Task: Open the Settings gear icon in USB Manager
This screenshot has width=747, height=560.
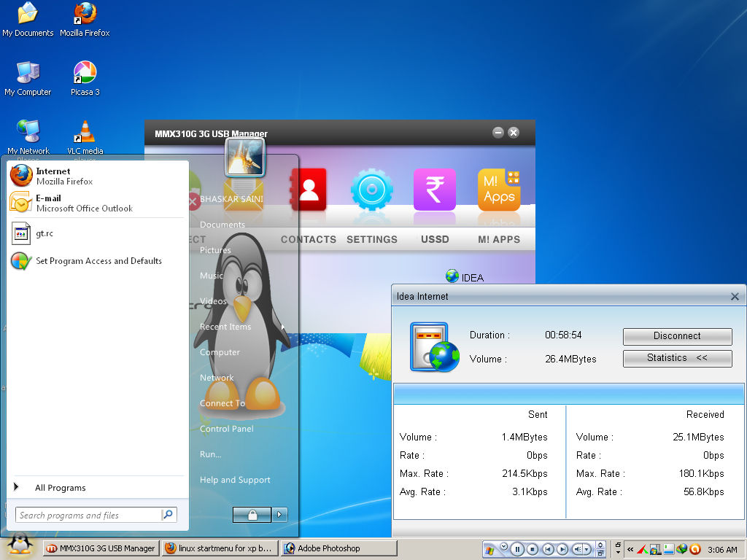Action: [371, 190]
